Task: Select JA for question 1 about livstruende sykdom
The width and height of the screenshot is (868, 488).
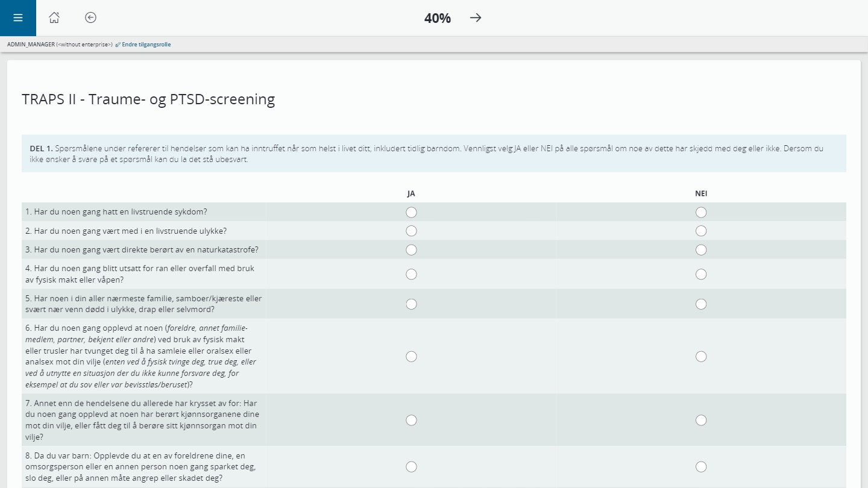Action: click(411, 212)
